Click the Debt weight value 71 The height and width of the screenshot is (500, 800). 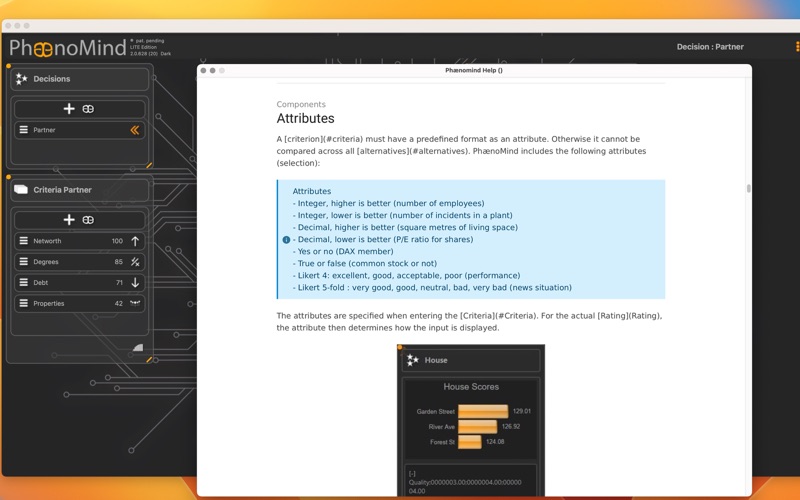pyautogui.click(x=119, y=283)
